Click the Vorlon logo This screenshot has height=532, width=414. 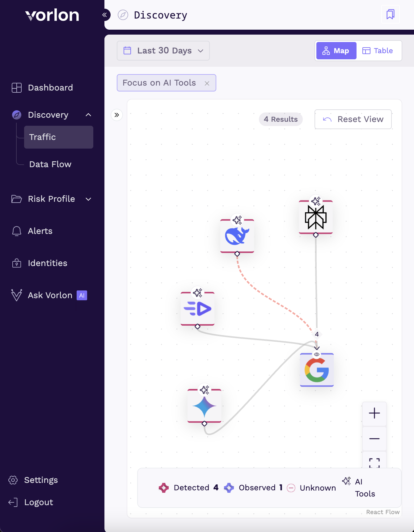click(x=52, y=15)
